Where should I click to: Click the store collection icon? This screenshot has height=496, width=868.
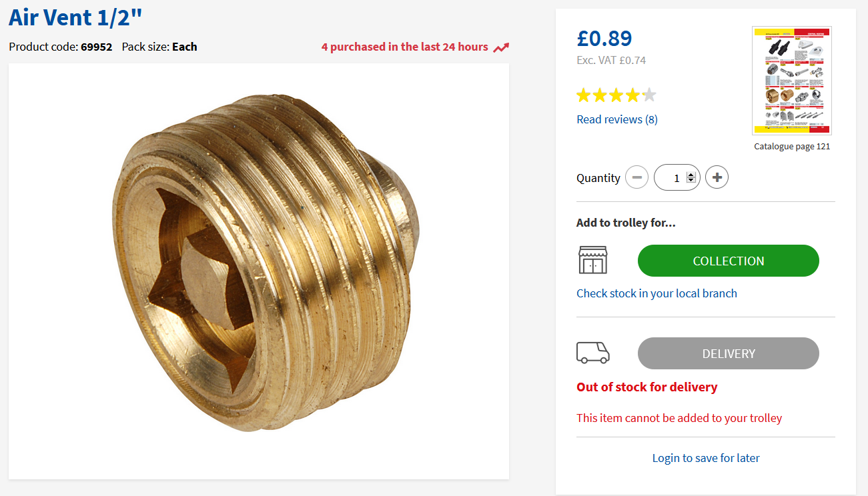(x=592, y=260)
